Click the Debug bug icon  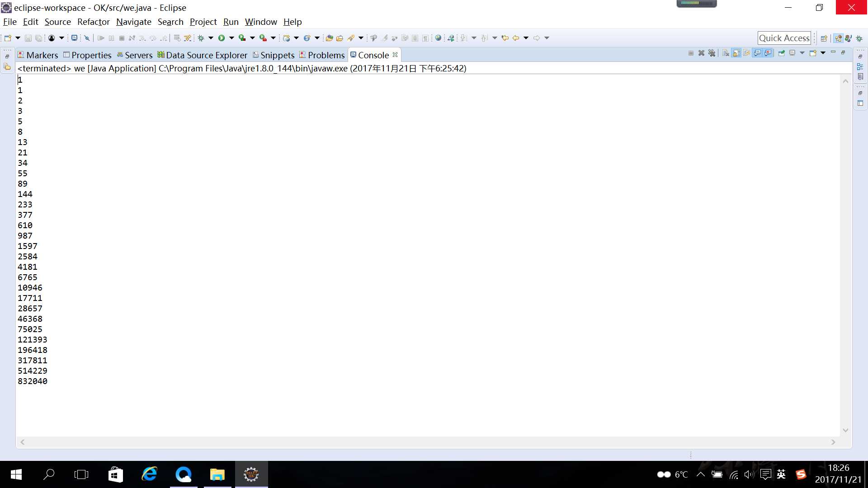pyautogui.click(x=201, y=38)
